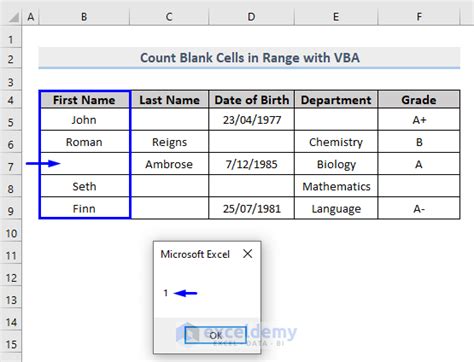Click the cell containing 'Finn'
This screenshot has width=474, height=362.
tap(84, 208)
